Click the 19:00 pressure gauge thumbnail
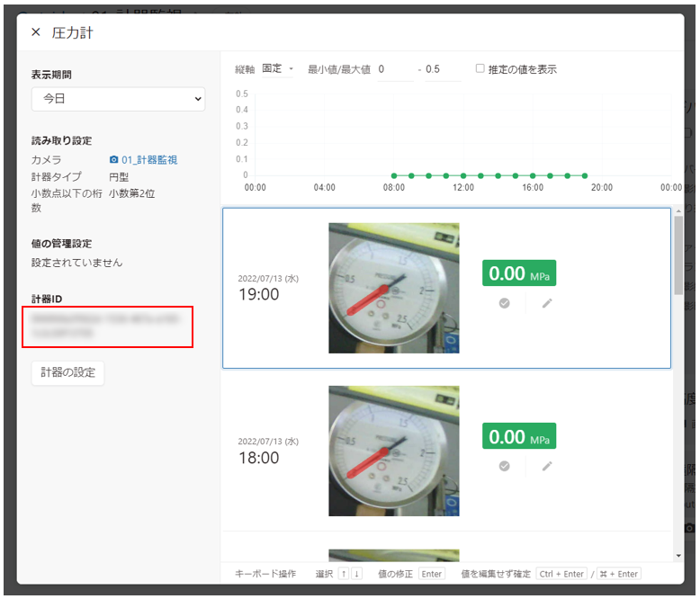This screenshot has width=700, height=599. (x=394, y=289)
